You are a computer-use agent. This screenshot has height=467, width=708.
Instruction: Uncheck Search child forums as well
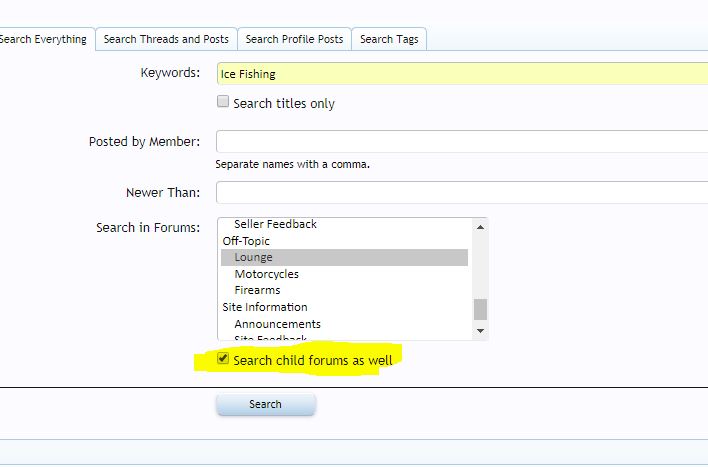click(x=223, y=359)
